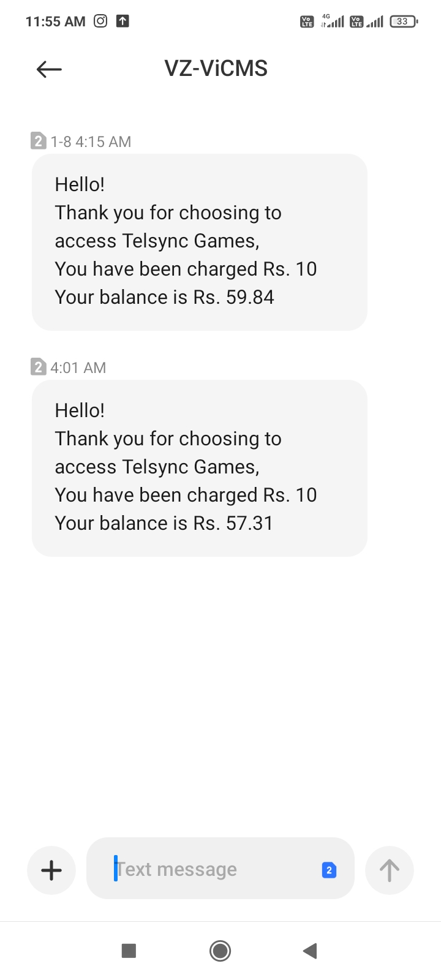Tap the first VoLTE status icon
Viewport: 441px width, 980px height.
[307, 22]
